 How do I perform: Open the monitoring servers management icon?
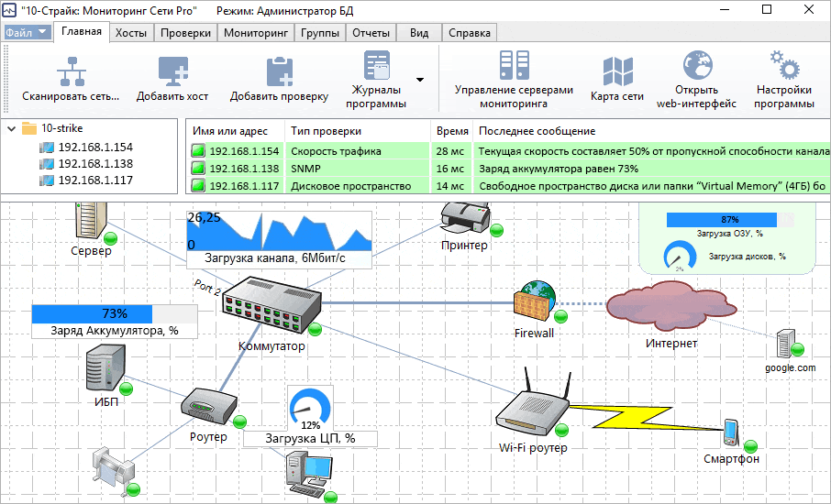click(x=513, y=66)
